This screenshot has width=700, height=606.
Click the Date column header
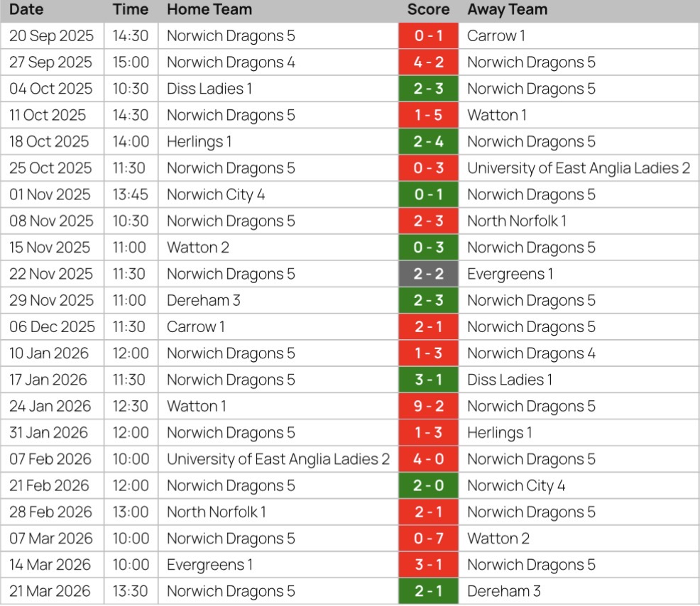click(26, 10)
